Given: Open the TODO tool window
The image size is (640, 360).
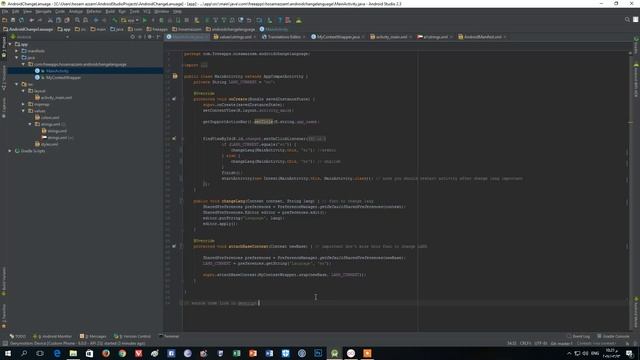Looking at the screenshot, I should click(x=18, y=336).
